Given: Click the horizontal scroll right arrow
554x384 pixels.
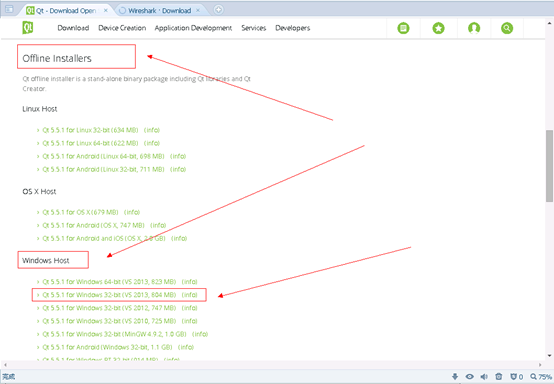Looking at the screenshot, I should [540, 365].
